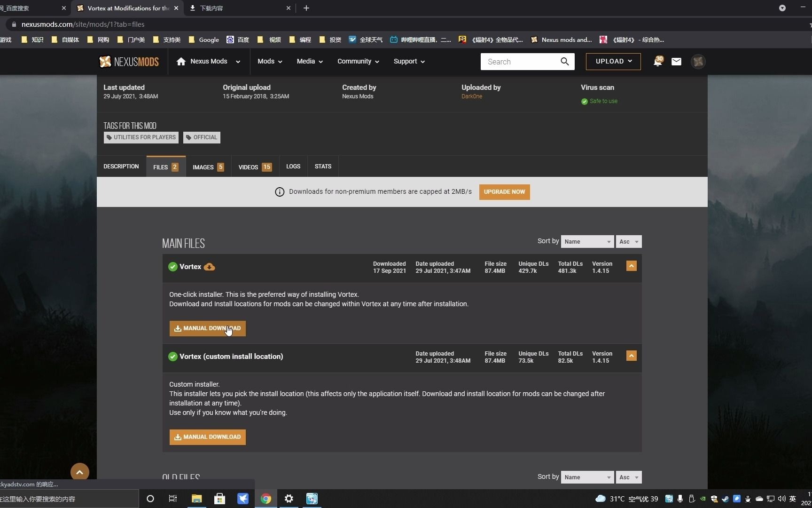Click the info icon in download cap notice
Screen dimensions: 812x508
coord(280,192)
